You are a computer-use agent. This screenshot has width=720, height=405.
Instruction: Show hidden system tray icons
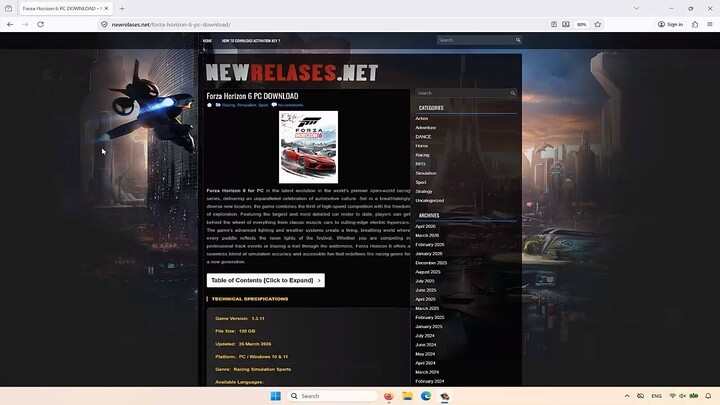tap(627, 396)
